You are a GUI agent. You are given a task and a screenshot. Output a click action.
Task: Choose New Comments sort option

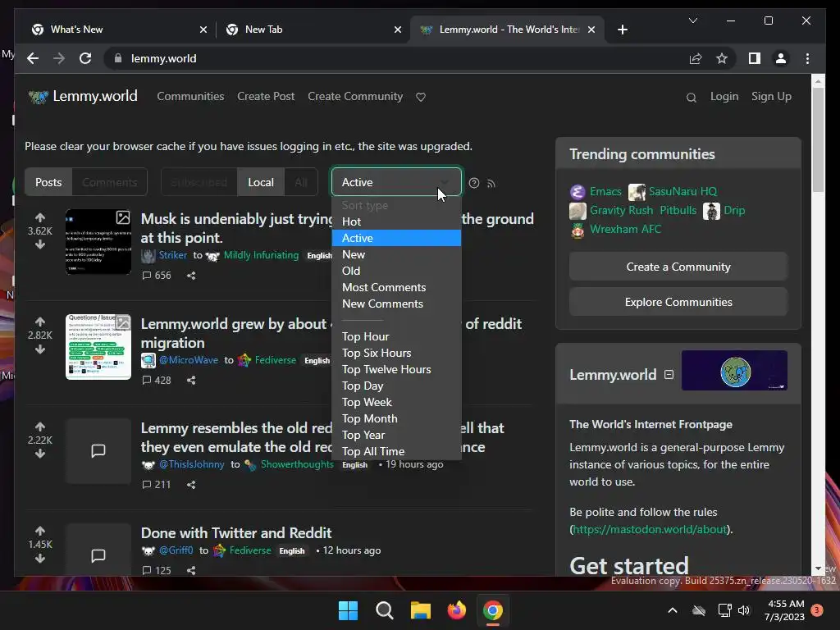click(396, 304)
